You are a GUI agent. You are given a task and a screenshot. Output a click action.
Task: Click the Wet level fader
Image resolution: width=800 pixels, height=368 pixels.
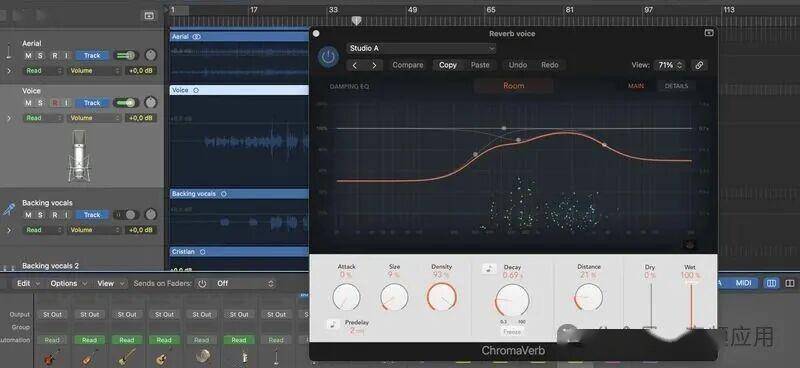pos(691,306)
